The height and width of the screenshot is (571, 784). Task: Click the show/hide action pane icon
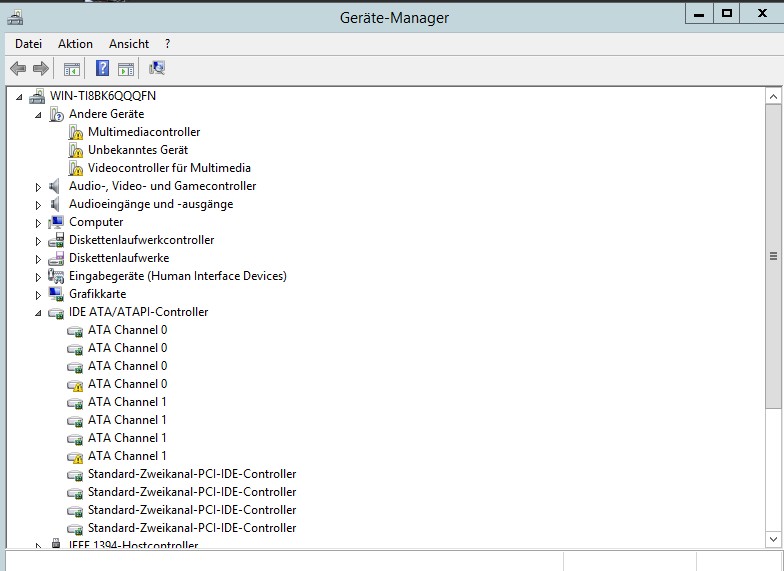click(x=126, y=68)
